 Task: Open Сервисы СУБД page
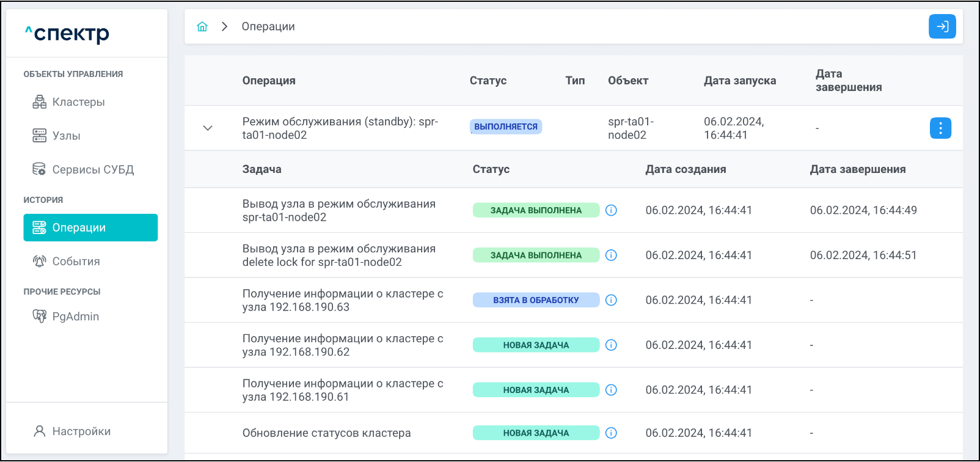point(93,169)
